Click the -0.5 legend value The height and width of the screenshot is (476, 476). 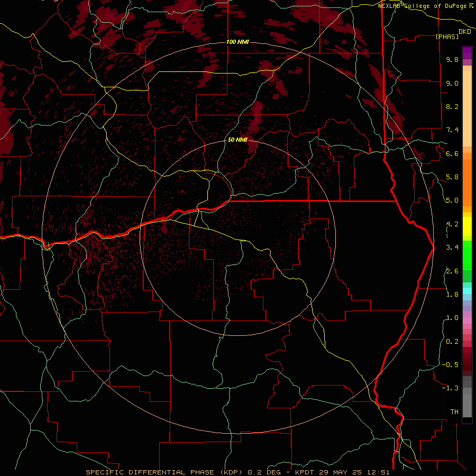point(450,365)
